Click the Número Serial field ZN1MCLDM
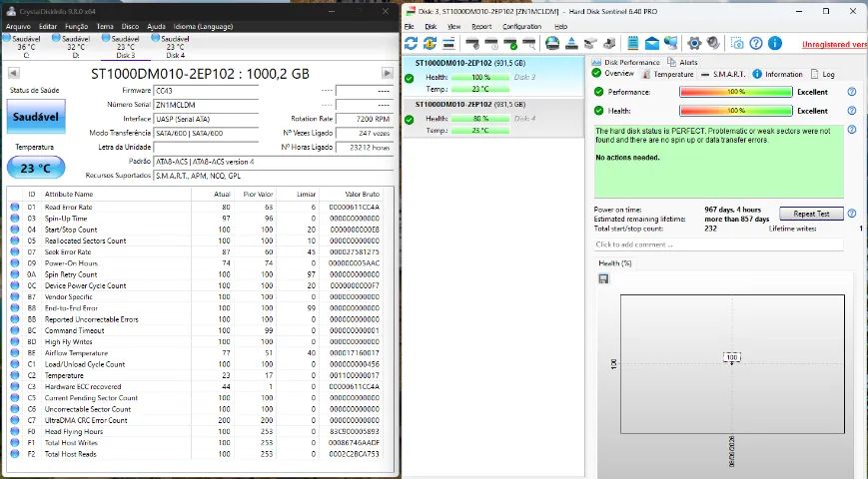Image resolution: width=868 pixels, height=479 pixels. 206,105
